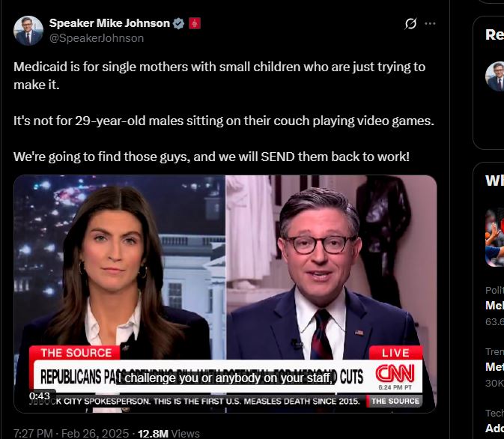
Task: Open the @SpeakerJohnson handle link
Action: point(97,38)
